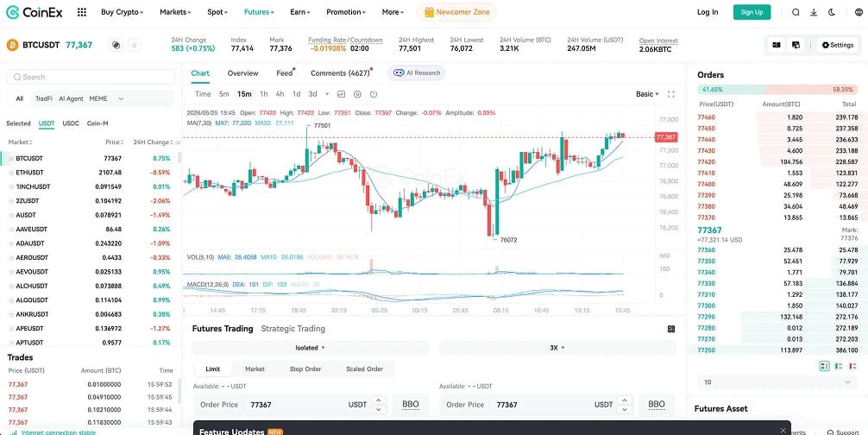Click the left BBO button
Viewport: 868px width, 435px height.
point(410,405)
